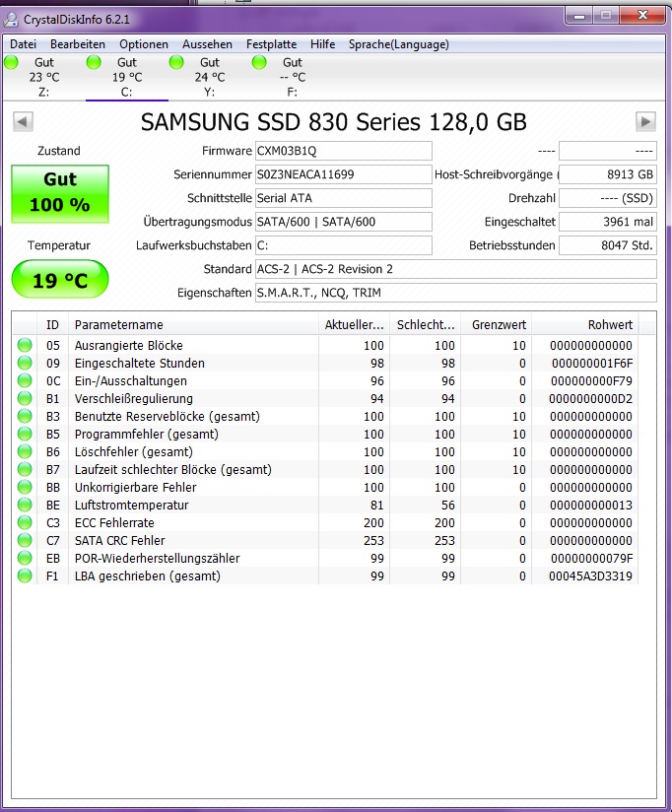Click the green status orb for drive F:

(x=259, y=62)
